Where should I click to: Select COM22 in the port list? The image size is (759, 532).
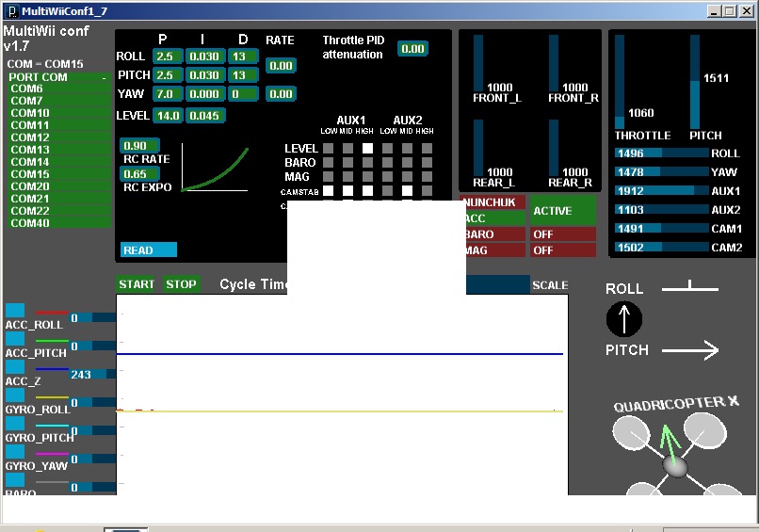coord(60,211)
